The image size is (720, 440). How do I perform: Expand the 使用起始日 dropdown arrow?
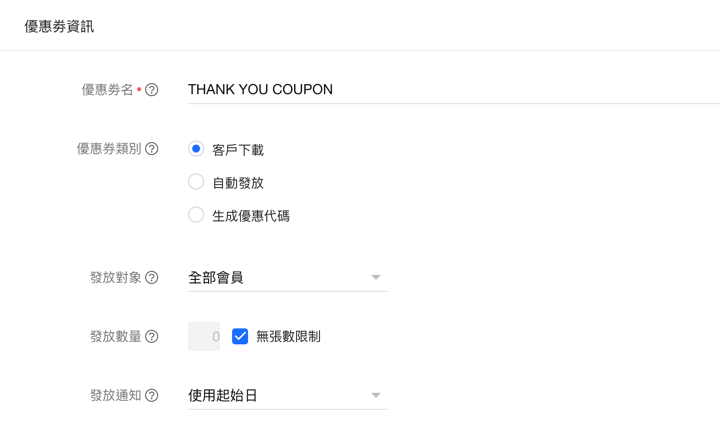coord(376,396)
